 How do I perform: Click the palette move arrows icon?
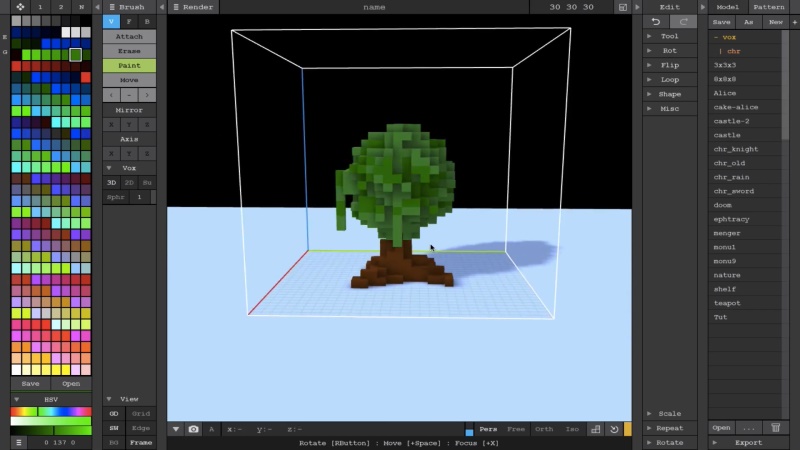(x=21, y=6)
